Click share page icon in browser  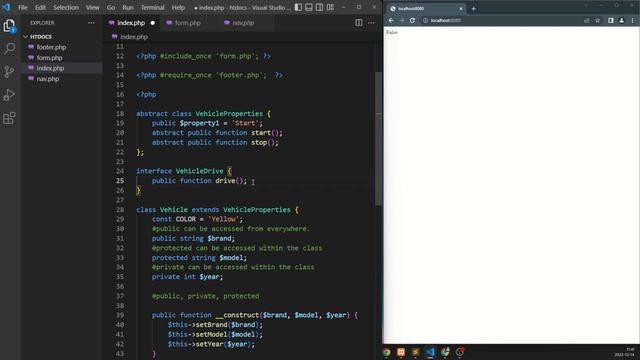pyautogui.click(x=587, y=20)
